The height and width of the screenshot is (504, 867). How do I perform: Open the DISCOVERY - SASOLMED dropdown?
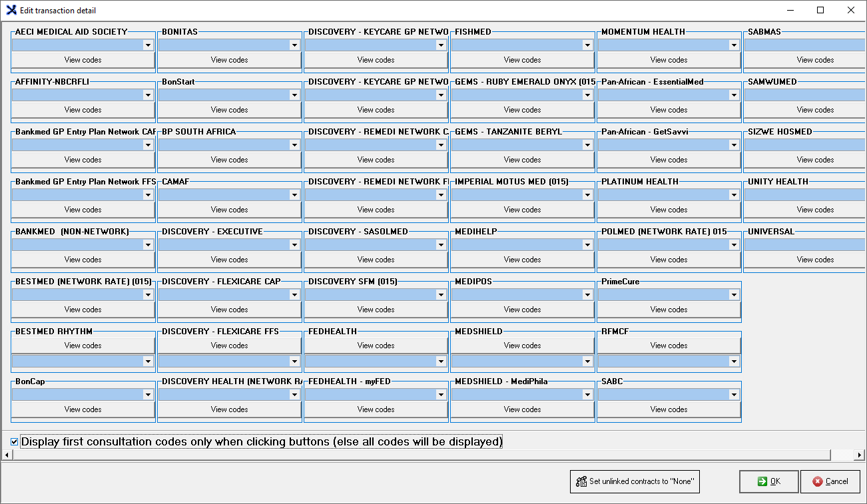click(441, 245)
